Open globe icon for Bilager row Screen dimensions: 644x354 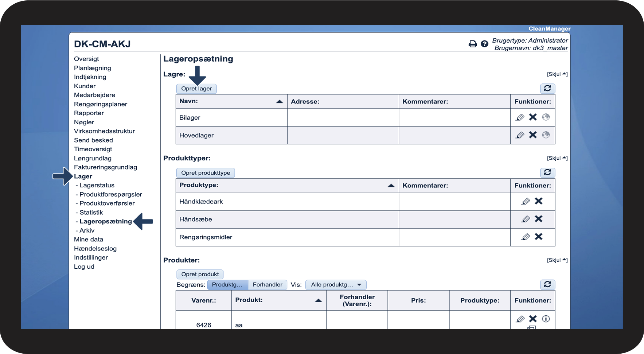tap(546, 117)
